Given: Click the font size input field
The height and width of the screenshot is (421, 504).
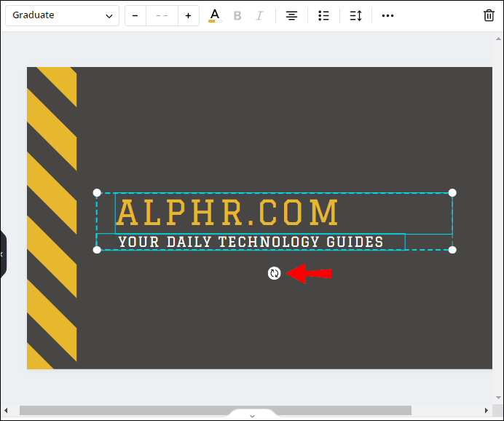Looking at the screenshot, I should coord(162,15).
